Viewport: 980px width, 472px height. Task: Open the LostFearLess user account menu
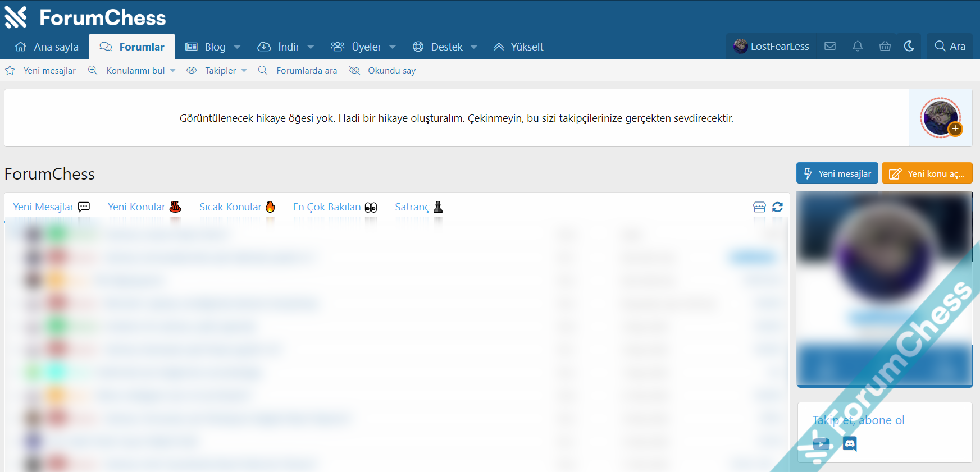point(771,47)
